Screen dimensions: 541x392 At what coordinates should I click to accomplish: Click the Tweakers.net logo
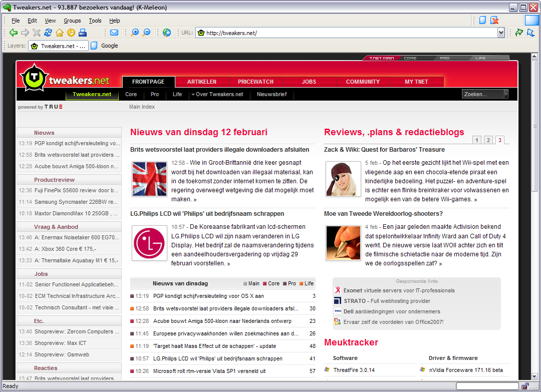[65, 79]
